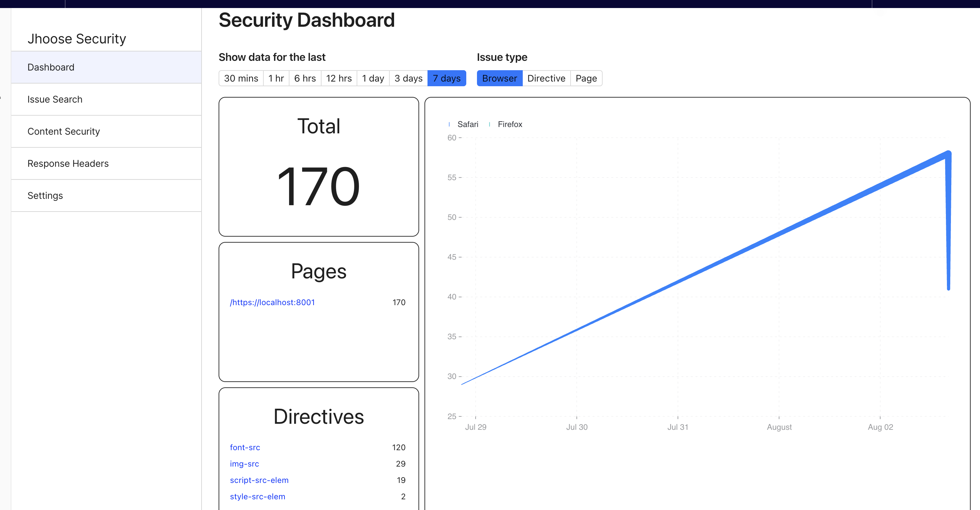Filter issue type by Browser

[x=499, y=78]
